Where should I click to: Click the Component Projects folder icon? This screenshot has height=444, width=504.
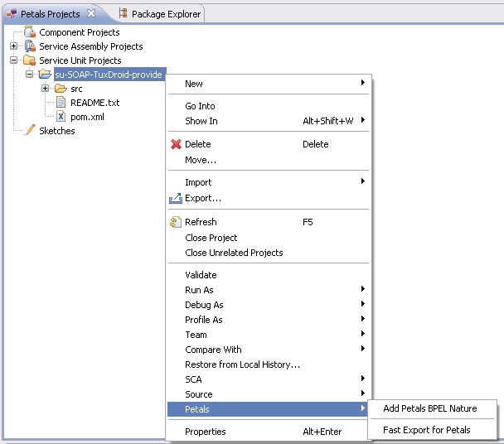point(30,32)
